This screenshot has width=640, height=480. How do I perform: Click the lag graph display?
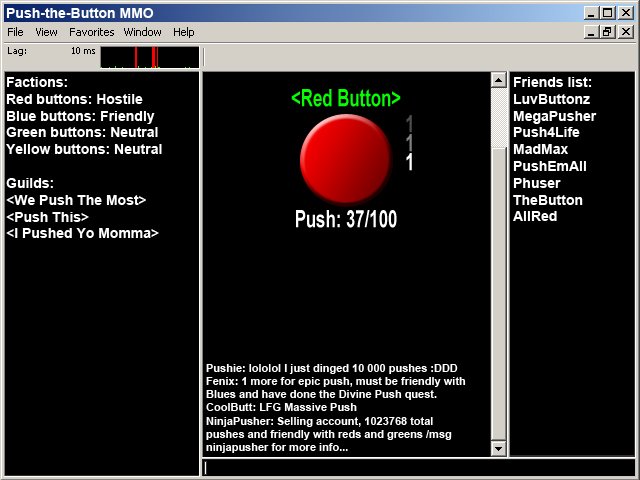(x=150, y=57)
